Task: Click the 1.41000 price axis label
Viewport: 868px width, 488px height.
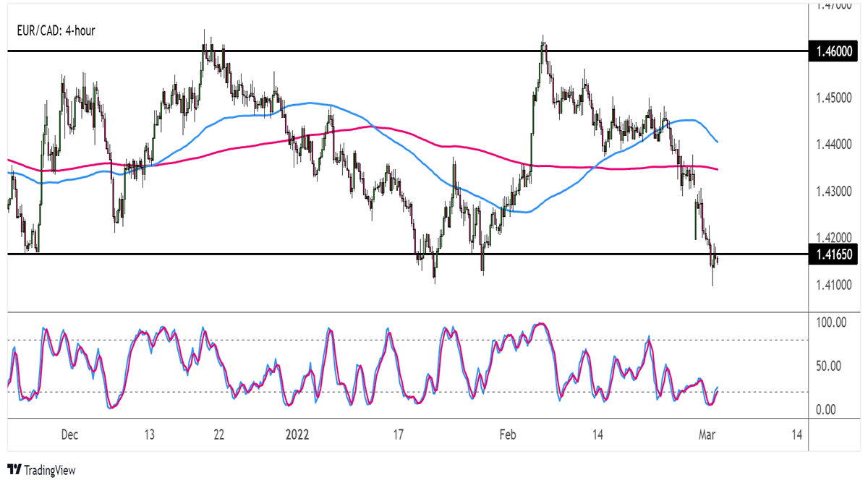Action: 833,286
